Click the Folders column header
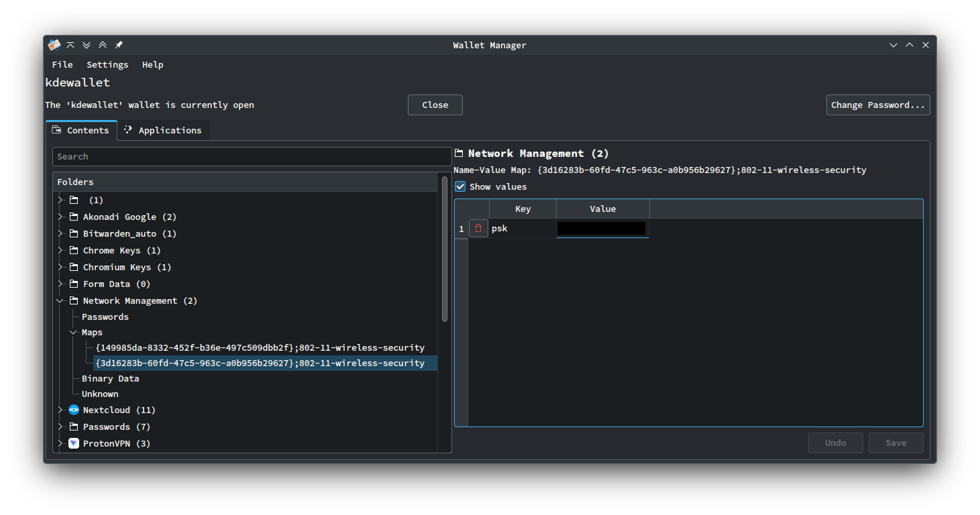This screenshot has width=980, height=515. click(x=246, y=182)
